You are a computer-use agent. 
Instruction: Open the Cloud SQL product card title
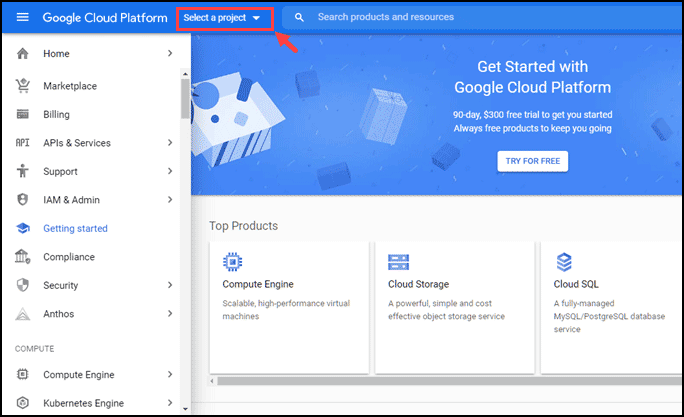pos(576,284)
